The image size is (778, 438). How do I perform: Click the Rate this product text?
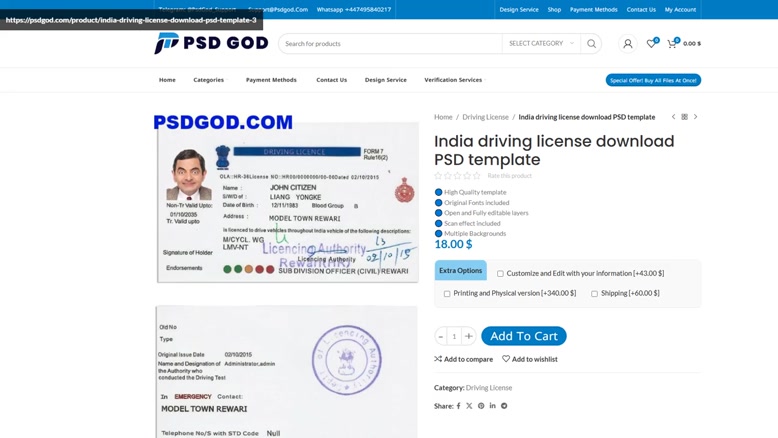(x=509, y=176)
